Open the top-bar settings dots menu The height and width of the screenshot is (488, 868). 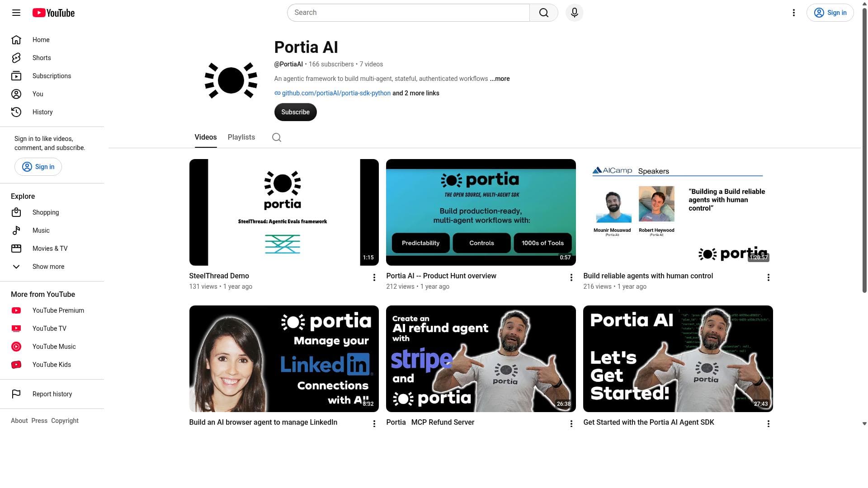[794, 13]
